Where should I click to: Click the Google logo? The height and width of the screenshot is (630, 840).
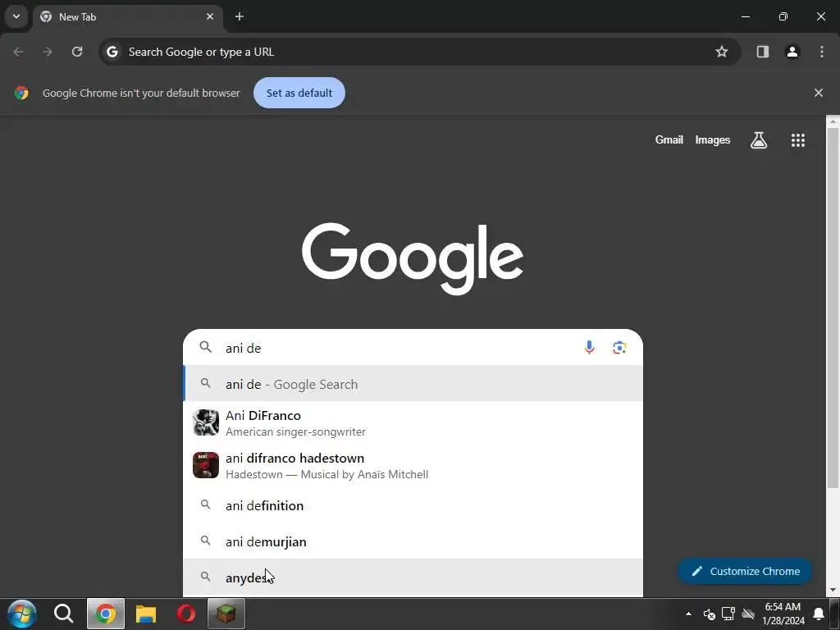[x=413, y=258]
